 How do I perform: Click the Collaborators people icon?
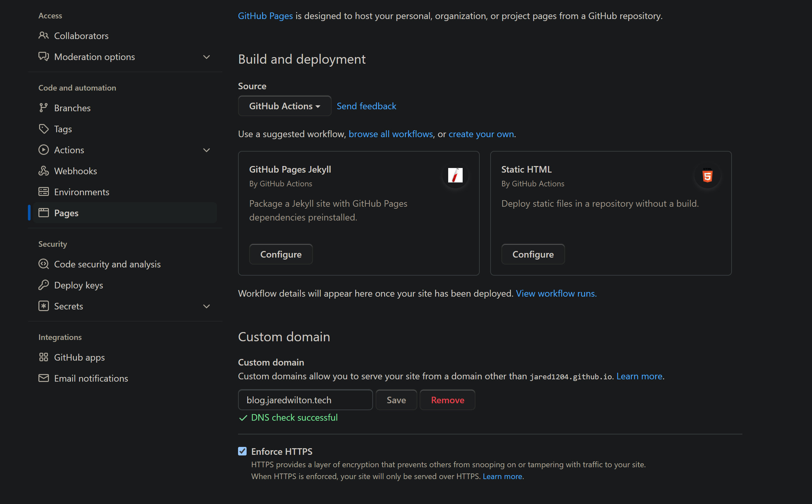(43, 35)
